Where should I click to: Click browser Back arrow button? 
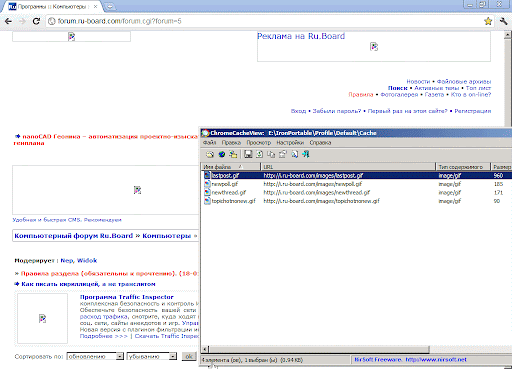click(x=8, y=21)
